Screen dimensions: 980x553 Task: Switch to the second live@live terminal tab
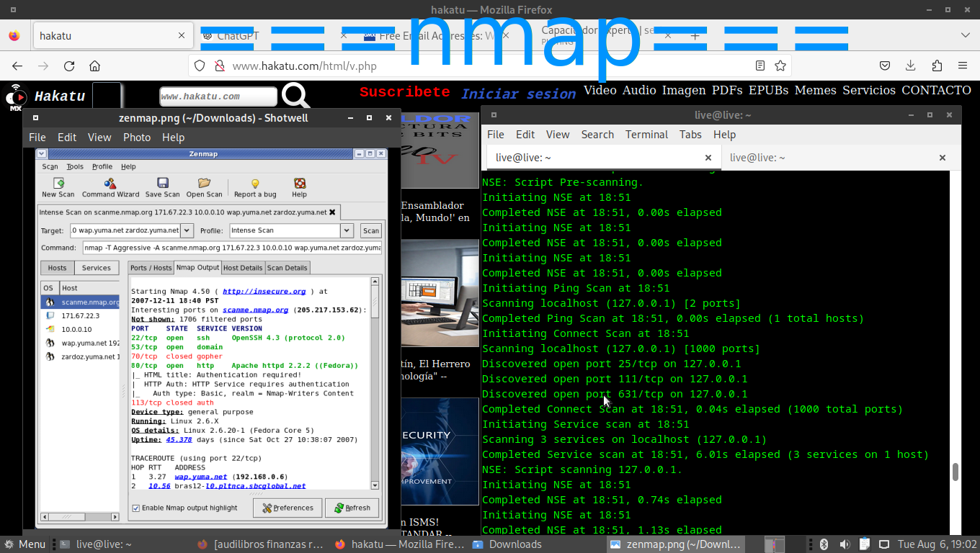click(757, 158)
